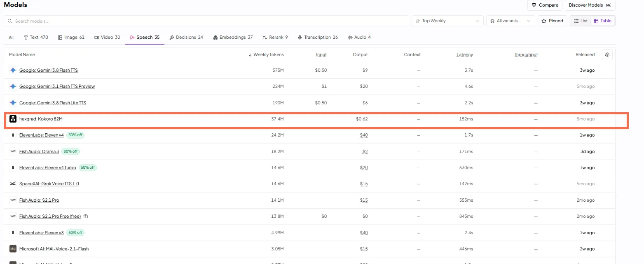Open the Fish Audio: Drama 3 link
This screenshot has height=264, width=644.
pos(39,151)
